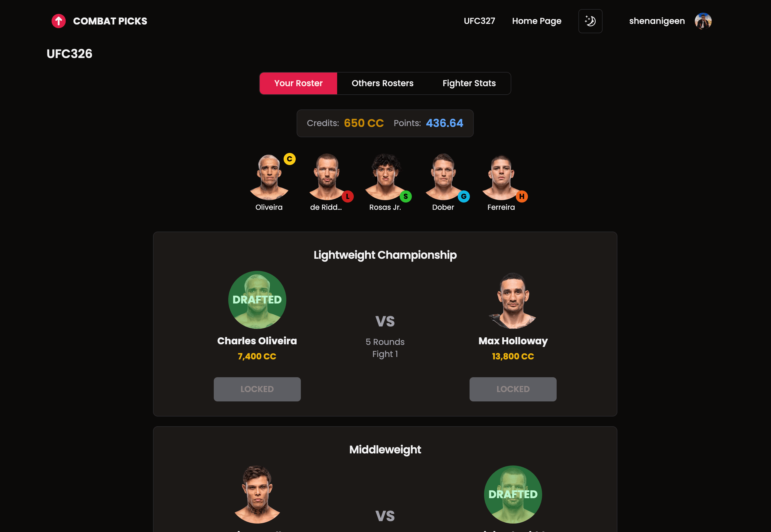This screenshot has height=532, width=771.
Task: Click the shenanigeen username
Action: [x=657, y=21]
